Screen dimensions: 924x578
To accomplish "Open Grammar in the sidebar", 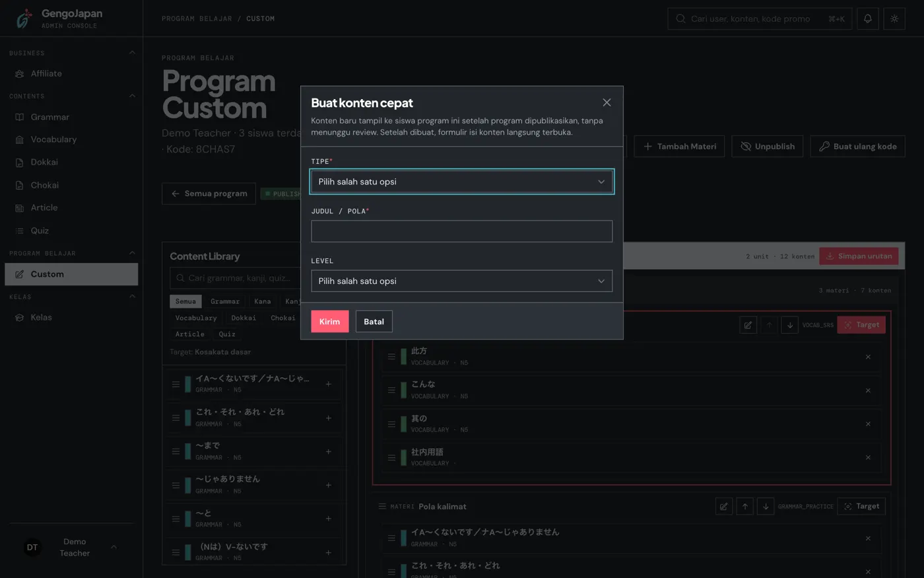I will tap(71, 117).
